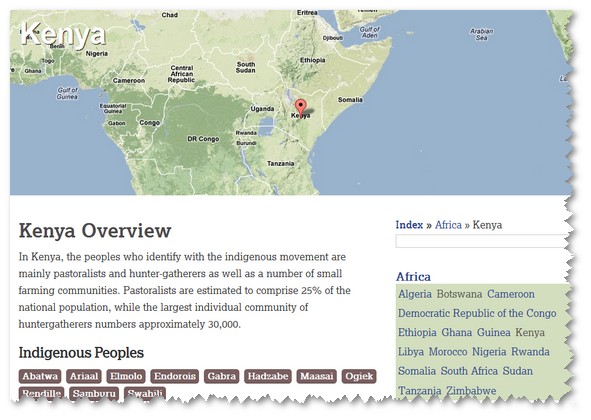Click the Tanzania label on the map
Screen dimensions: 591x420
(x=280, y=163)
